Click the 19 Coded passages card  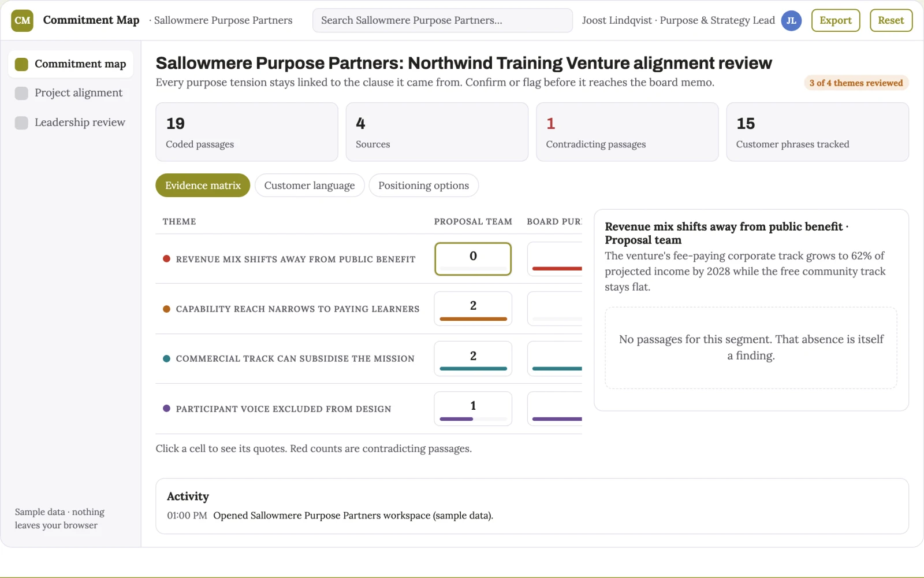point(247,132)
